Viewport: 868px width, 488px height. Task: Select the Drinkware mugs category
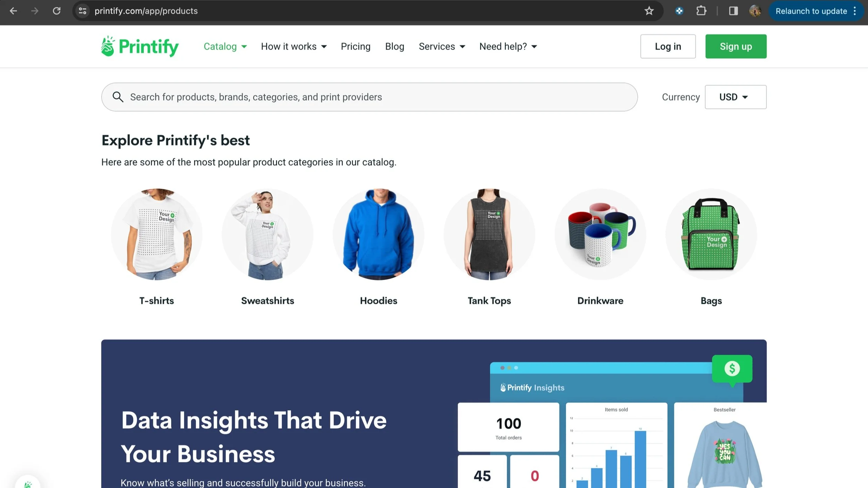click(x=600, y=235)
